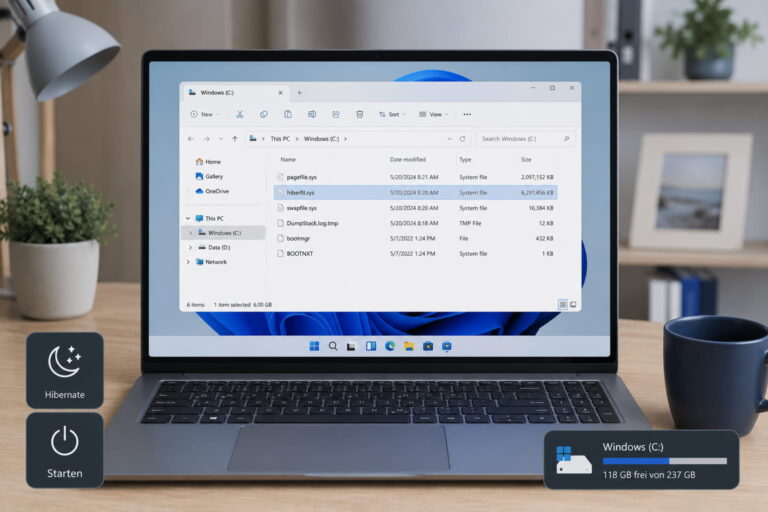This screenshot has height=512, width=768.
Task: Click the New button in Explorer toolbar
Action: pos(204,114)
